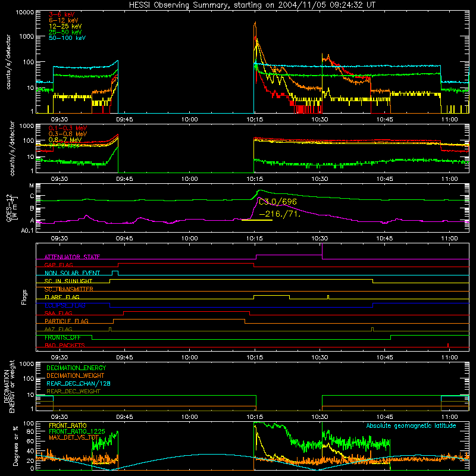Click the C3.0/696 flare annotation

click(278, 202)
